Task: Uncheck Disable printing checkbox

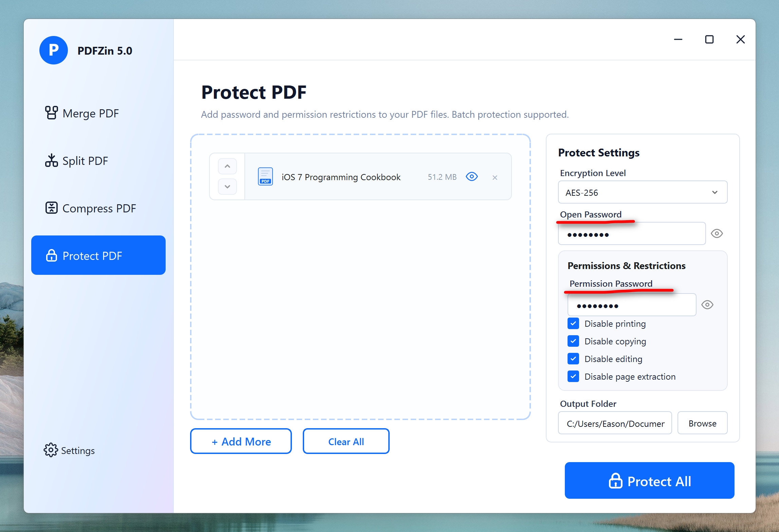Action: click(x=573, y=323)
